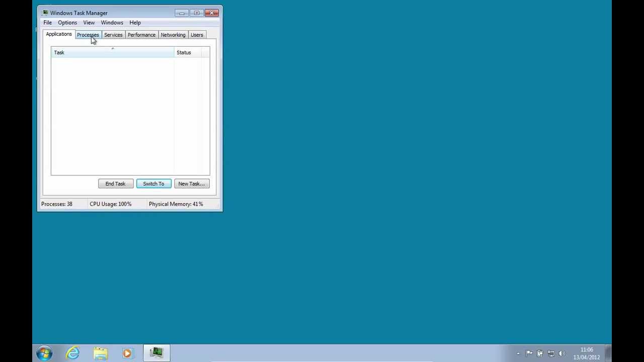Open the Action Center flag icon
Viewport: 644px width, 362px height.
tap(529, 353)
